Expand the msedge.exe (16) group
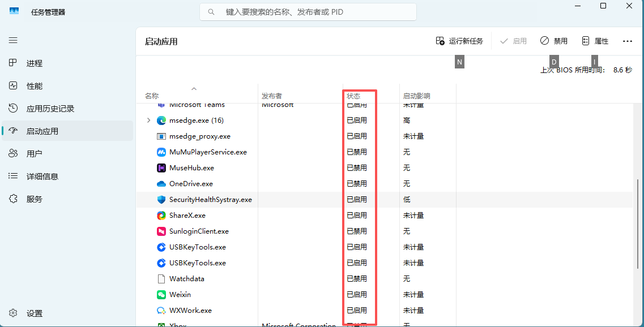644x327 pixels. click(x=149, y=121)
